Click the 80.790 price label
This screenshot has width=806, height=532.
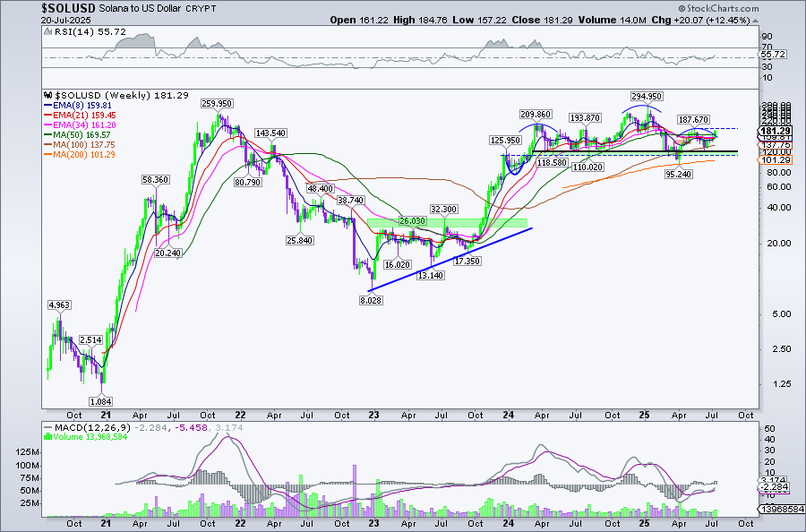pos(248,182)
